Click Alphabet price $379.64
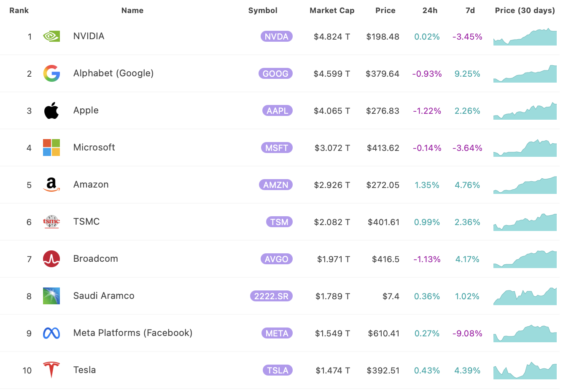566x392 pixels. (383, 74)
